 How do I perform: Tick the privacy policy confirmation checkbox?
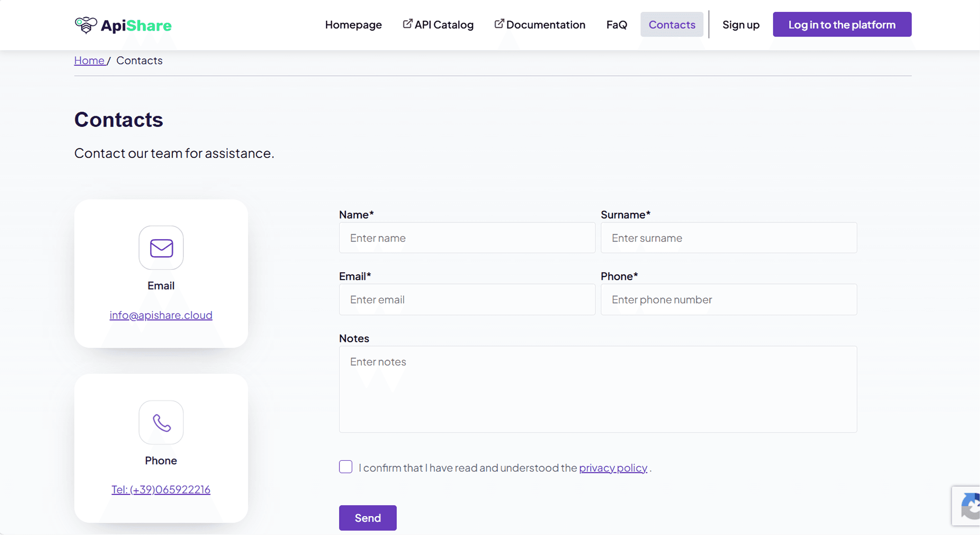click(345, 467)
